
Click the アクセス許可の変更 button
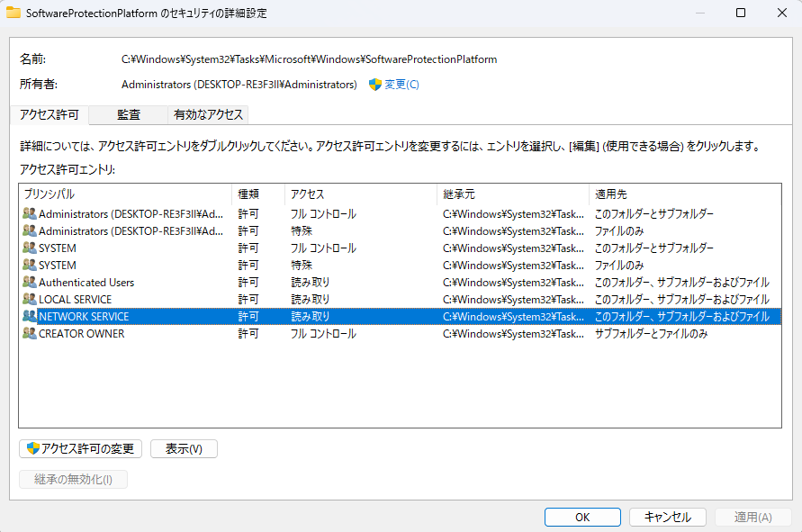[x=80, y=448]
